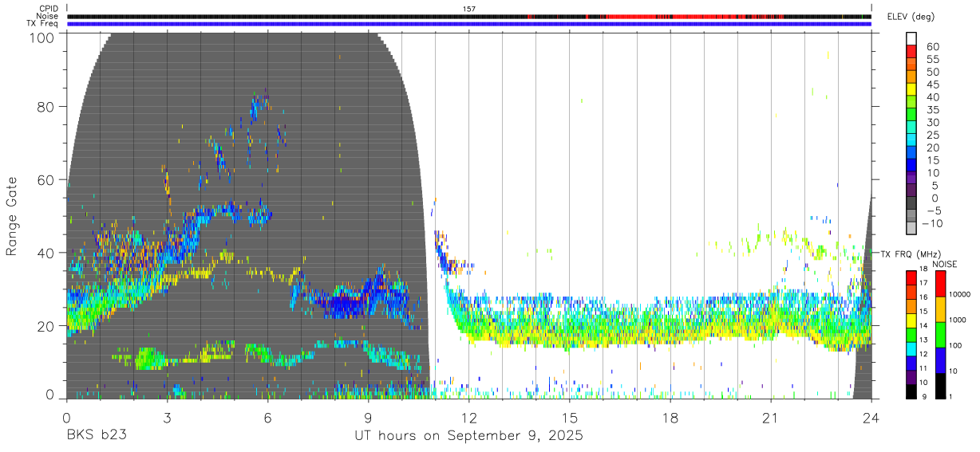The image size is (980, 452).
Task: Click the 6 tick on UT hours axis
Action: (x=268, y=417)
